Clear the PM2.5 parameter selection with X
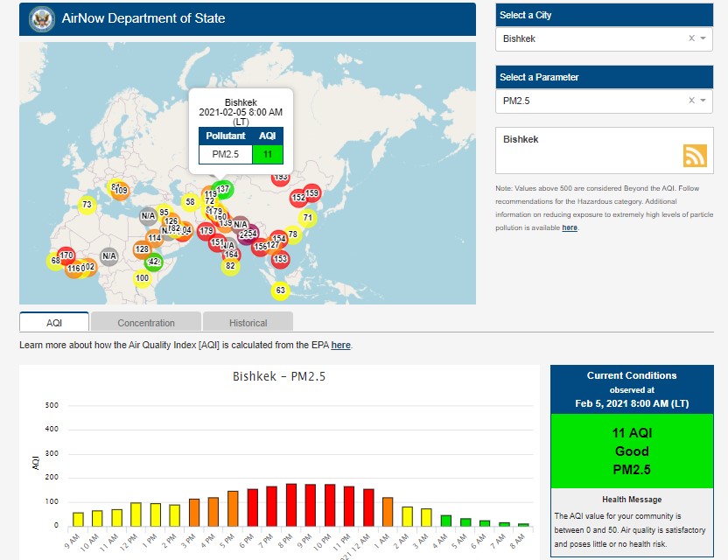Image resolution: width=728 pixels, height=560 pixels. 691,101
